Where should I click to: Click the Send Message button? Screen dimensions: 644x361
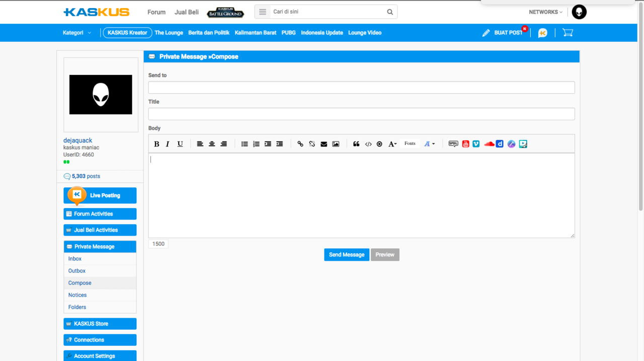point(347,255)
